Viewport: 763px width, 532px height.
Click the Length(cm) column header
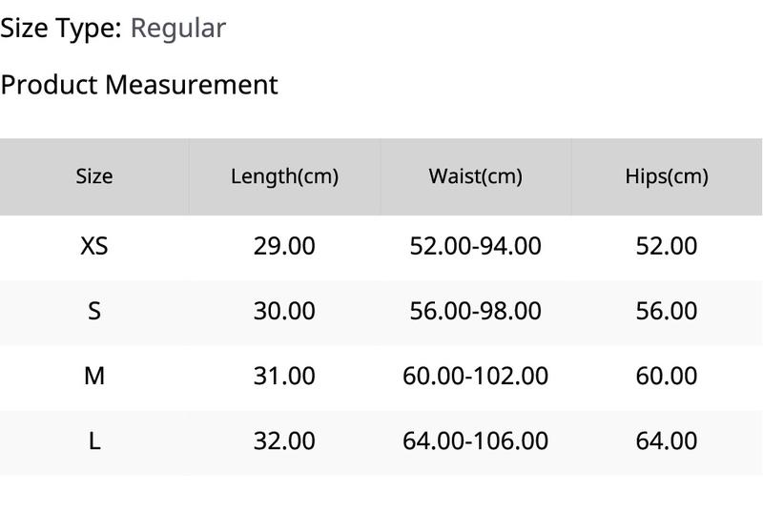(284, 176)
